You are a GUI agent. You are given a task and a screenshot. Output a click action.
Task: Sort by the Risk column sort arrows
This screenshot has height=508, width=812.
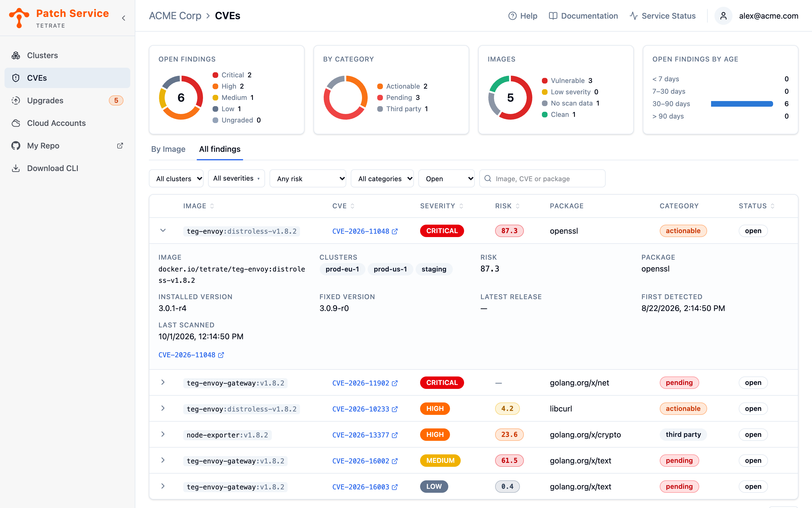518,206
